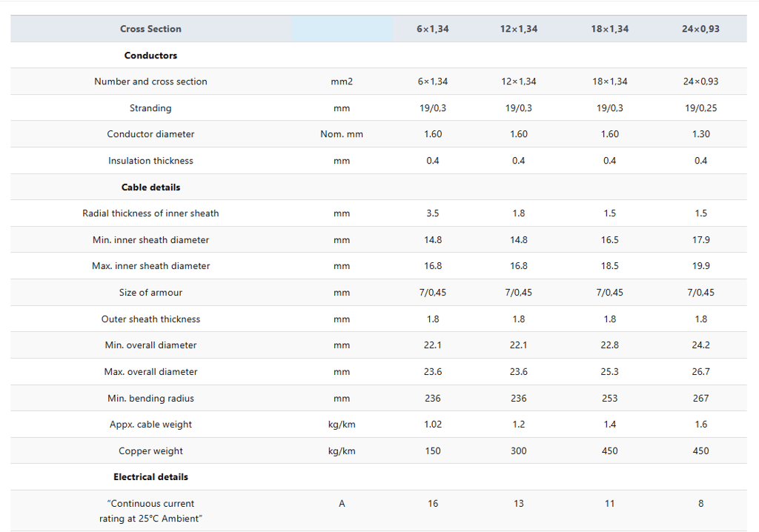Select the "Min. bending radius" row label
This screenshot has height=532, width=759.
pyautogui.click(x=150, y=399)
